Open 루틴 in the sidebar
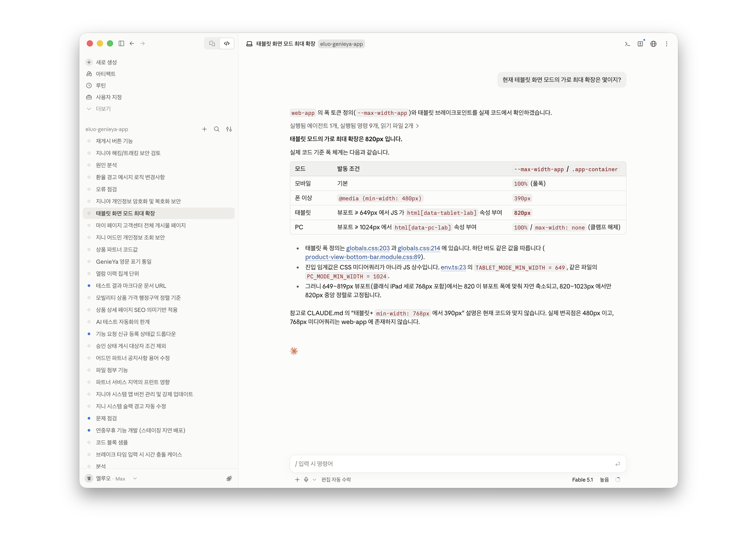 tap(101, 86)
